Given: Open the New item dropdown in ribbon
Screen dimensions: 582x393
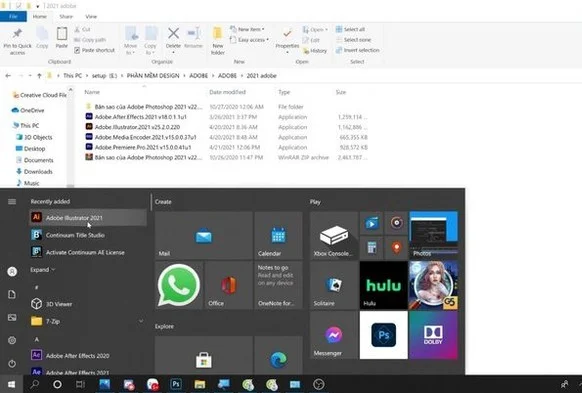Looking at the screenshot, I should coord(247,29).
